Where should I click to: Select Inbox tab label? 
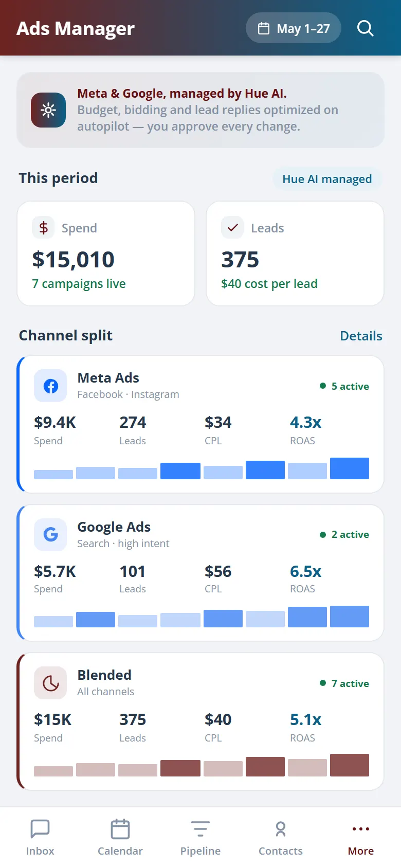(x=40, y=851)
